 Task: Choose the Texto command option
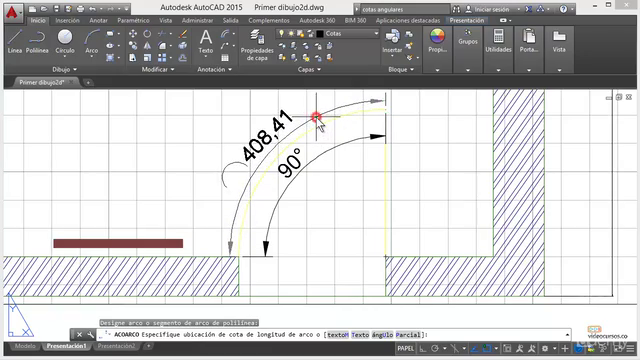(360, 335)
